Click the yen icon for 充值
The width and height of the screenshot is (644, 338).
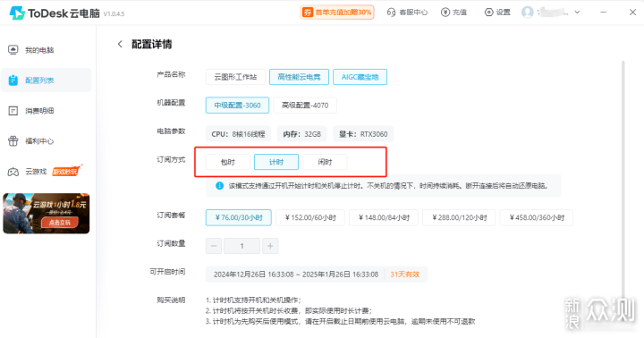445,13
